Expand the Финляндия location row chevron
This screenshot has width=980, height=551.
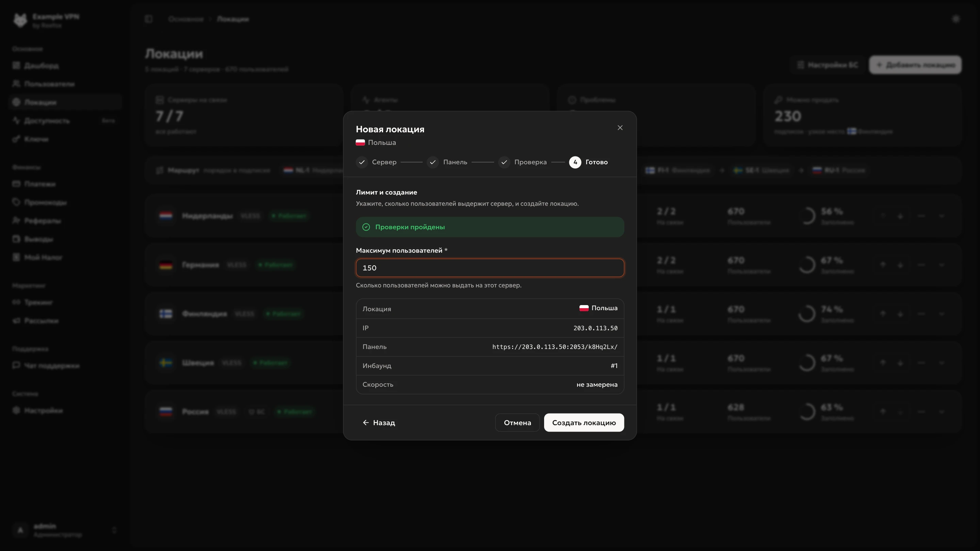coord(942,314)
